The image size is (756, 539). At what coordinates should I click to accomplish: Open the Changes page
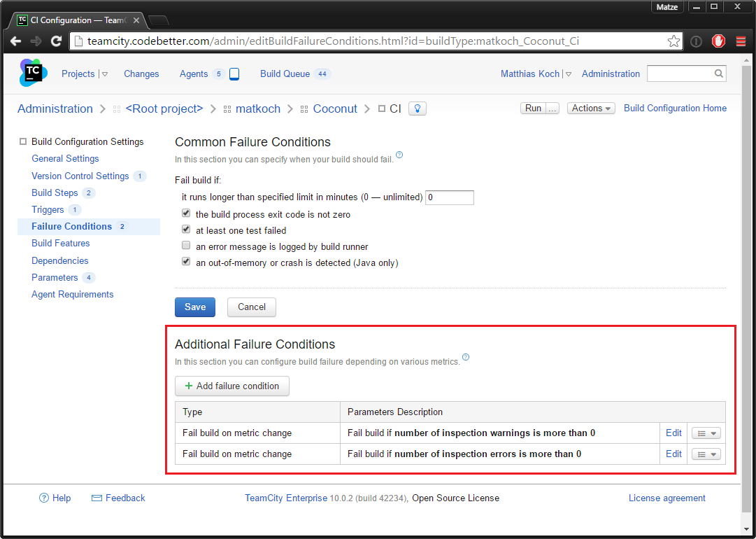(141, 73)
